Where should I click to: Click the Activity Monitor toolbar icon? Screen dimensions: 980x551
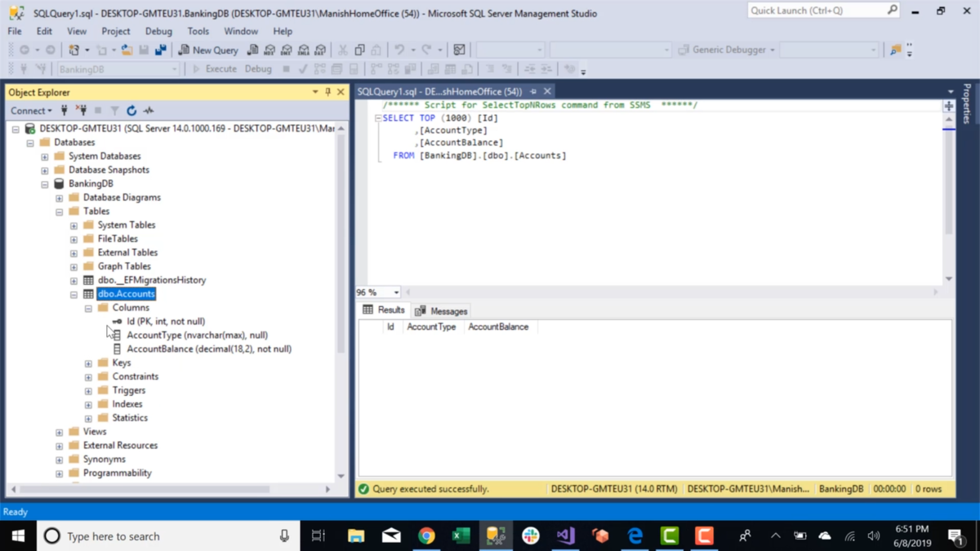click(x=460, y=50)
